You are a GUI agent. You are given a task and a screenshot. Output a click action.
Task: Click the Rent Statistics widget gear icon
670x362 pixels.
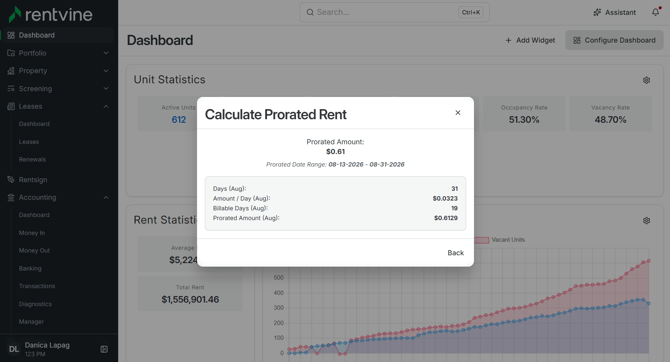click(x=646, y=221)
